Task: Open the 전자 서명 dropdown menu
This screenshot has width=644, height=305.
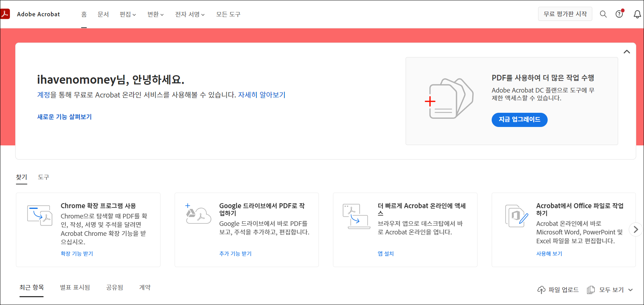Action: 190,14
